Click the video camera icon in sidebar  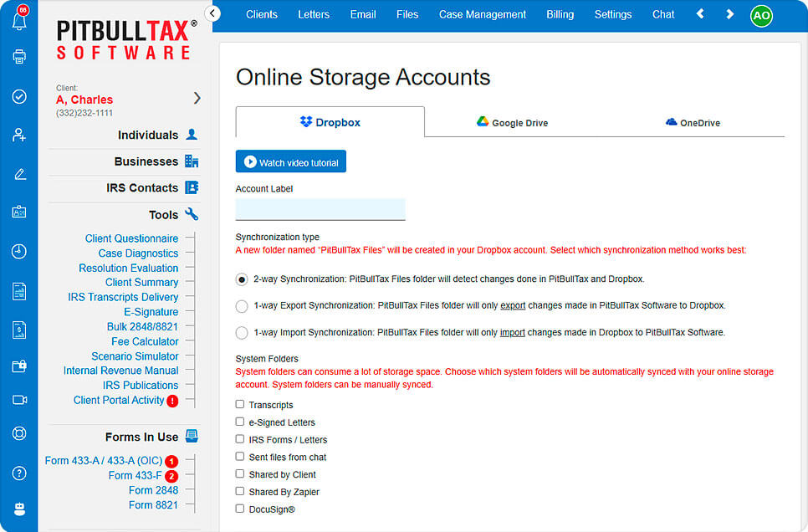click(19, 400)
